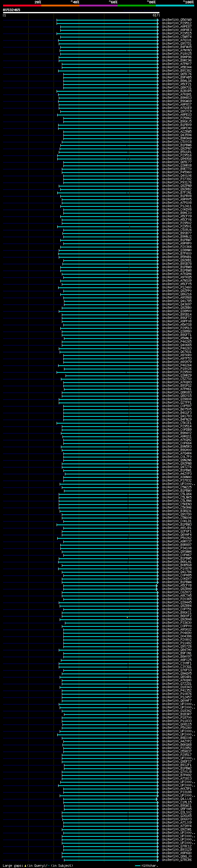Pick the UniRef100_P18026 label

[x=177, y=369]
